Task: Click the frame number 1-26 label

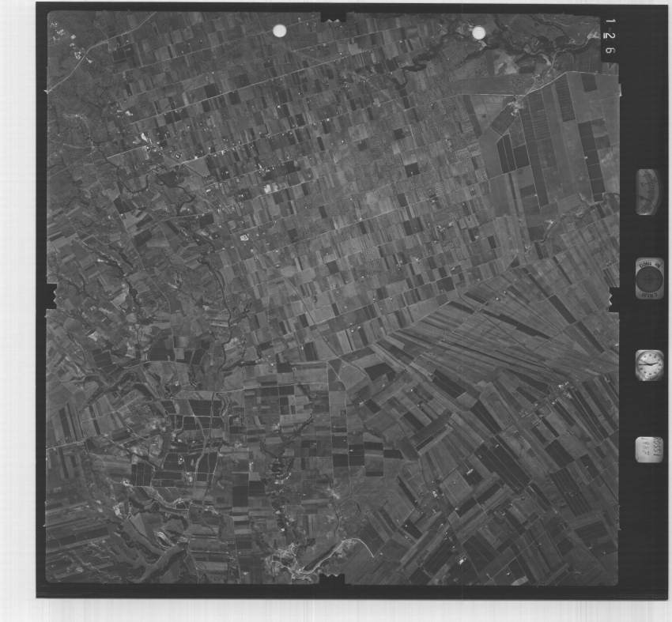Action: point(610,36)
